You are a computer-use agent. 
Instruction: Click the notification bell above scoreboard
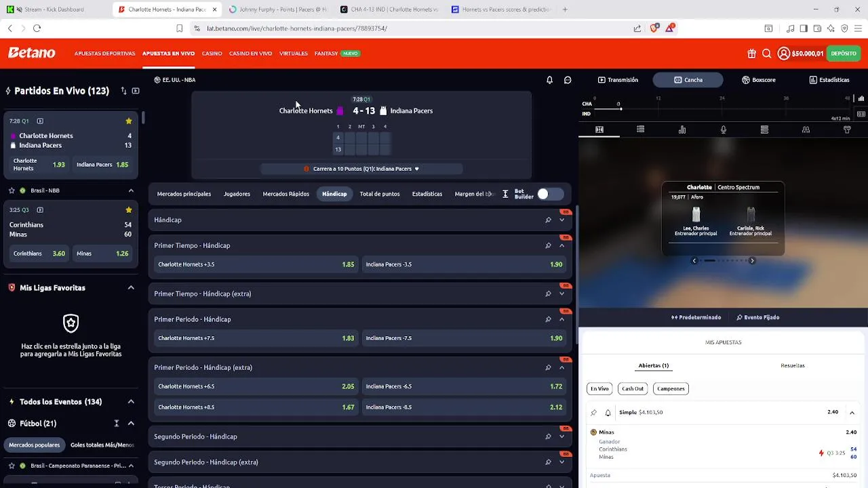coord(549,80)
